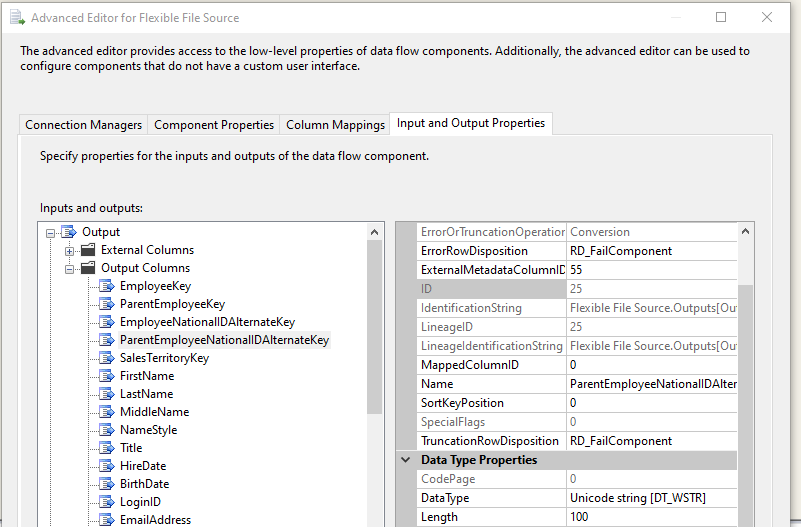Collapse the Output Columns node
Viewport: 801px width, 527px height.
click(69, 269)
